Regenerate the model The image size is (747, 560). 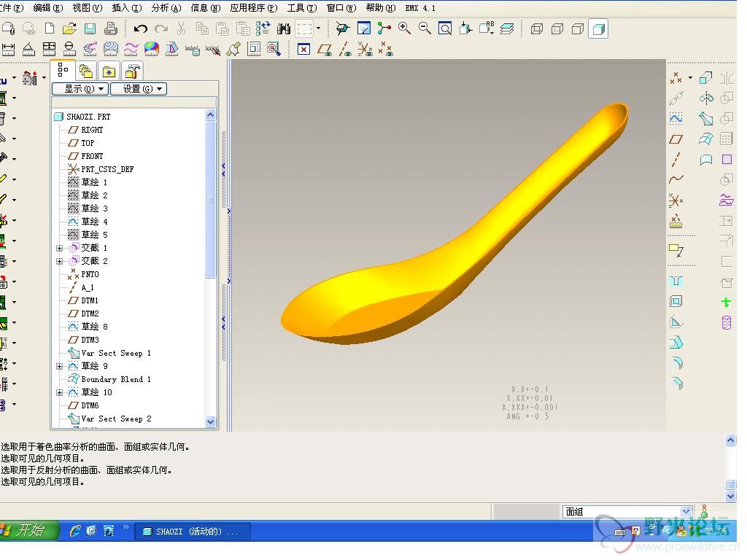(x=263, y=28)
